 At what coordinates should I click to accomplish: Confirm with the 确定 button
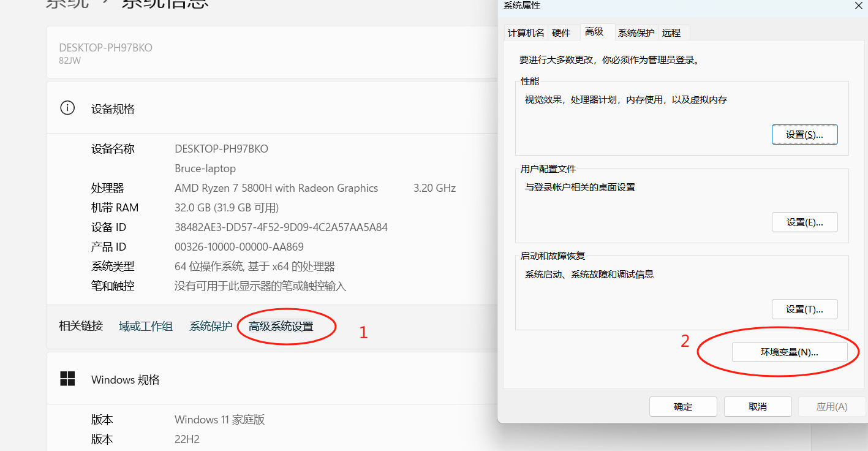coord(683,406)
